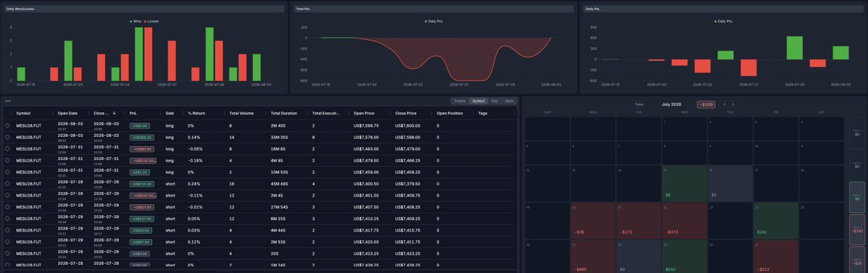
Task: Sort by the PnL column header
Action: coord(133,113)
